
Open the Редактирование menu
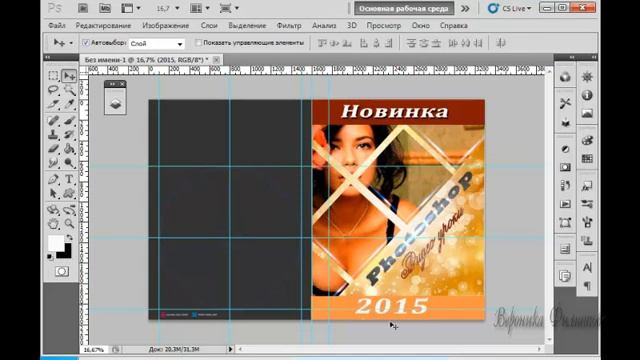point(103,25)
